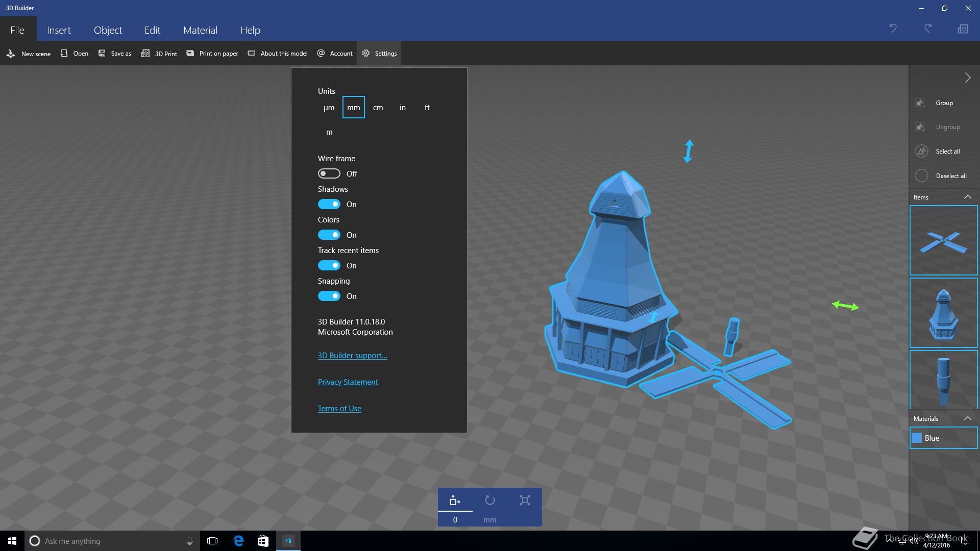Turn off the Colors switch

[329, 235]
